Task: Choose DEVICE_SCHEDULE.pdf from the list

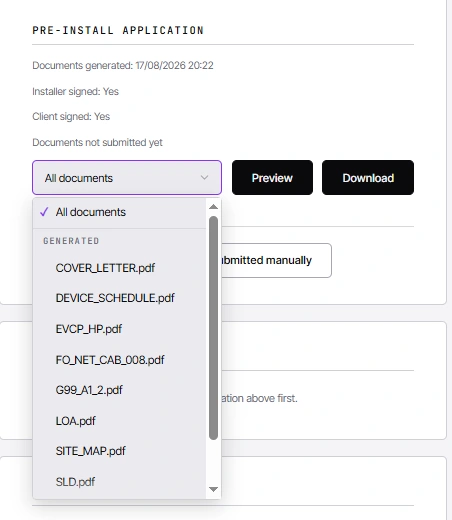Action: [119, 298]
